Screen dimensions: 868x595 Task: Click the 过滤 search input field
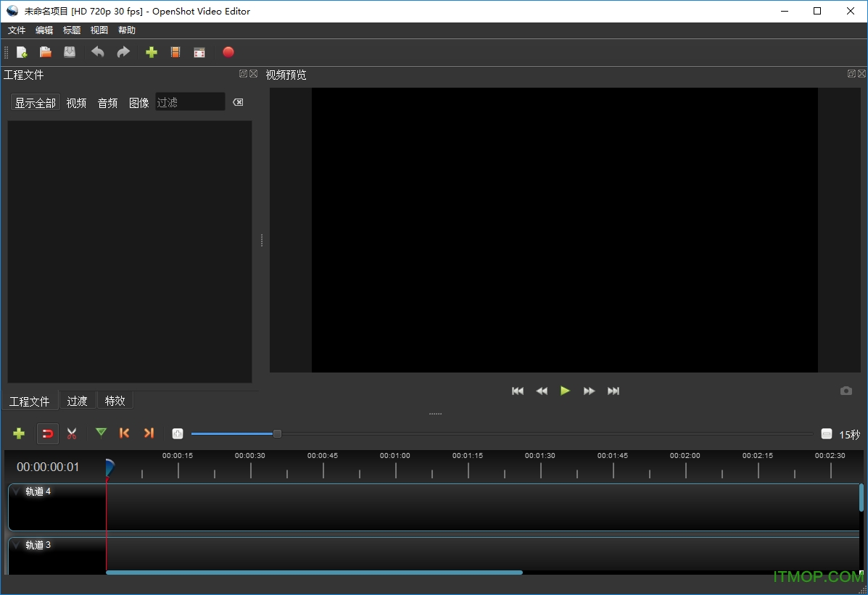click(190, 103)
